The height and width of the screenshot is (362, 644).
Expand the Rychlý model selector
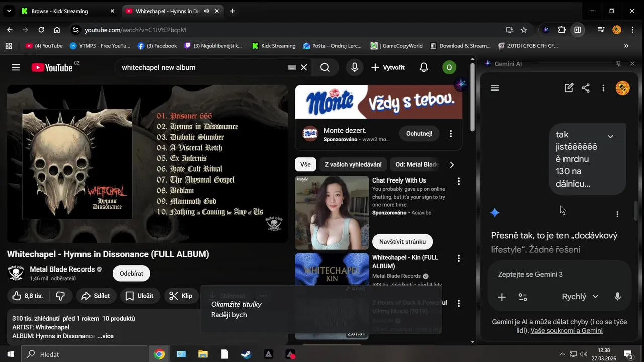(x=580, y=297)
